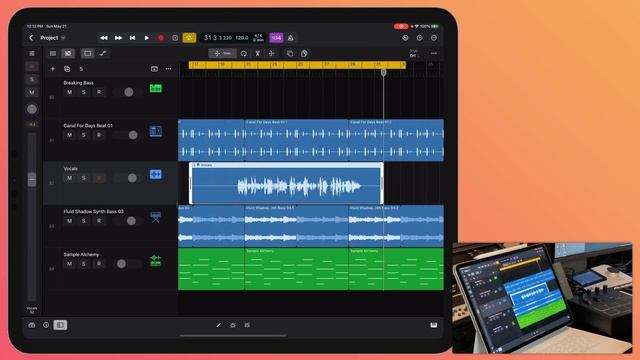
Task: Disable record on the Vocals track
Action: click(x=99, y=178)
